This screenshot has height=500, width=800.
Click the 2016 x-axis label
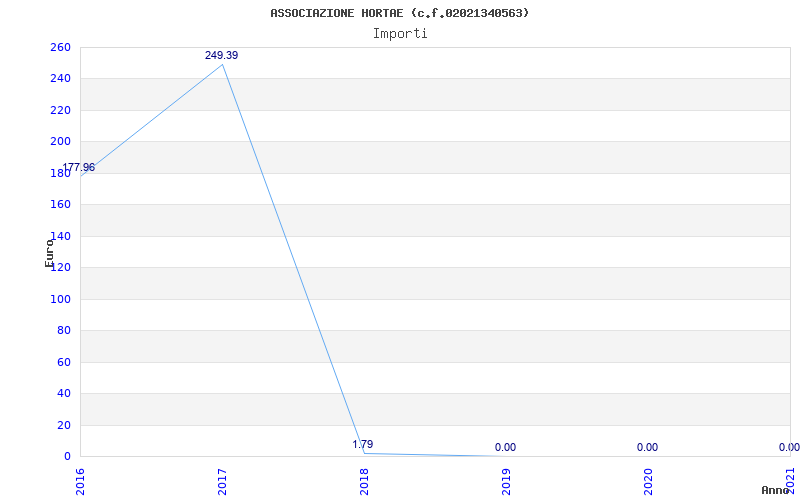tap(81, 483)
